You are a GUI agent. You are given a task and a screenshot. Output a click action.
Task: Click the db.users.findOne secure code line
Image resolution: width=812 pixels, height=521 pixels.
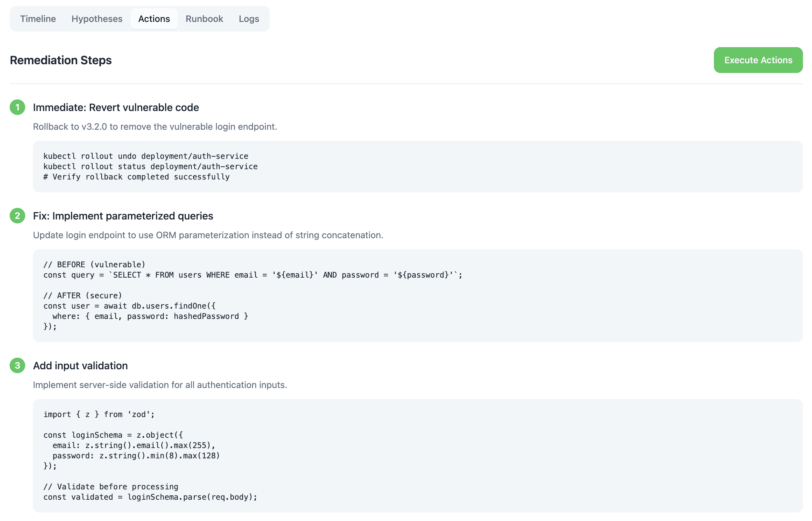(x=129, y=305)
